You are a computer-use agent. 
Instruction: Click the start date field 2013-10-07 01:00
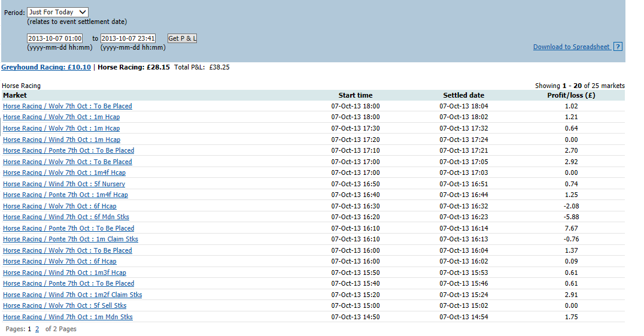[54, 38]
